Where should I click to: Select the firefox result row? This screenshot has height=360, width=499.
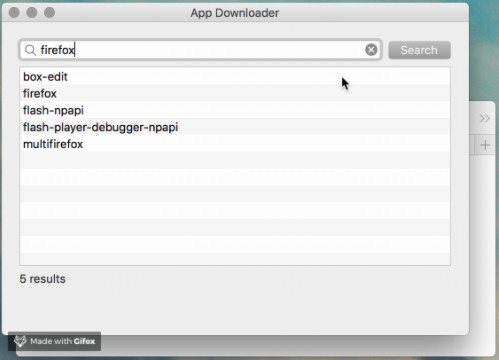235,93
